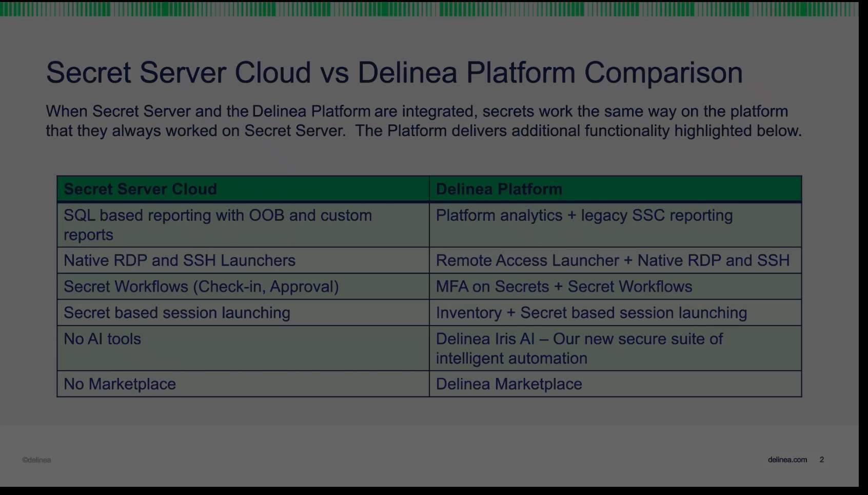Select the "Delinea Marketplace" table cell
Image resolution: width=868 pixels, height=495 pixels.
tap(509, 384)
